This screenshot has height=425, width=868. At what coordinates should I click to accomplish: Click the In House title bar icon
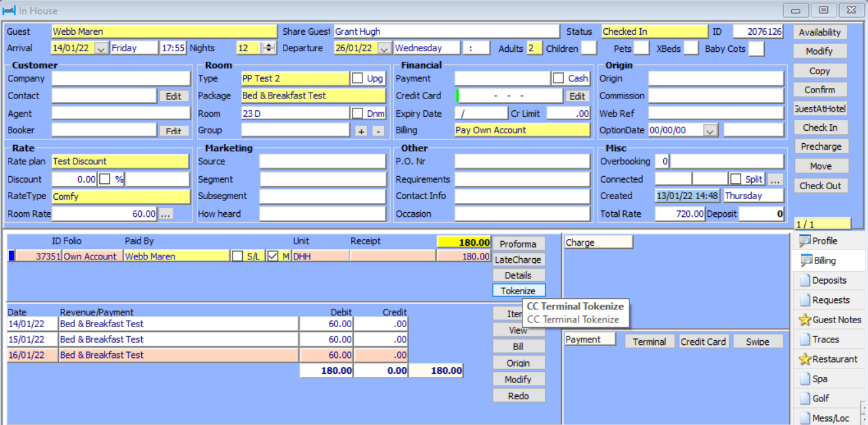tap(8, 10)
